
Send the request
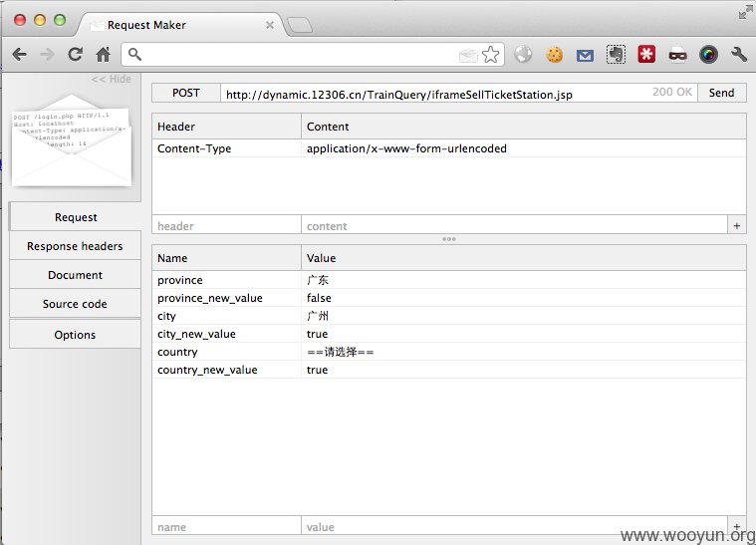click(x=721, y=93)
